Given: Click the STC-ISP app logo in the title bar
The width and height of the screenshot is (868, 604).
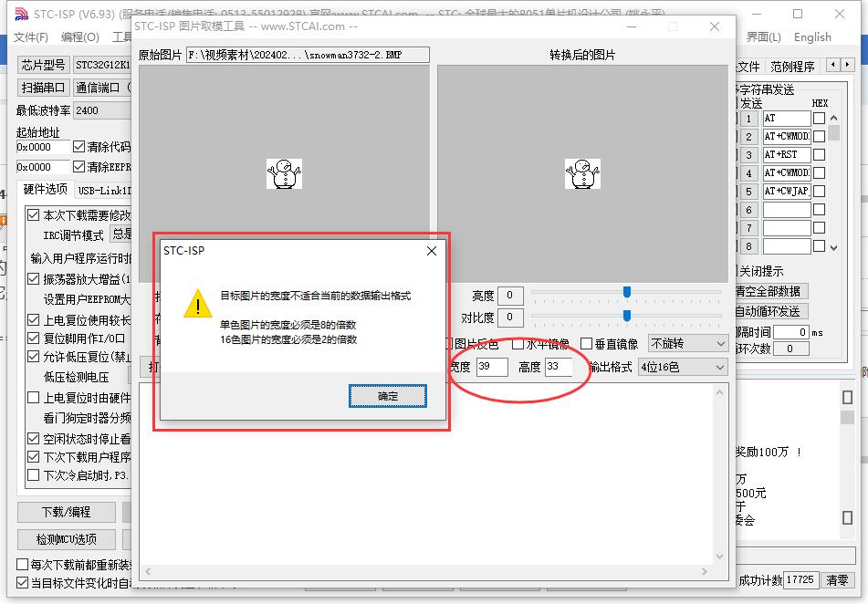Looking at the screenshot, I should pyautogui.click(x=21, y=14).
